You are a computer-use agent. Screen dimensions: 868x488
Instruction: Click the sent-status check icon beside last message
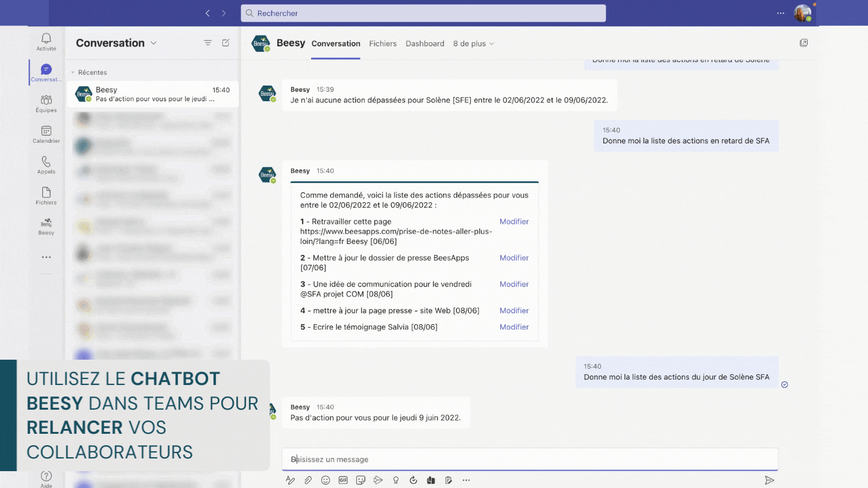click(x=784, y=384)
